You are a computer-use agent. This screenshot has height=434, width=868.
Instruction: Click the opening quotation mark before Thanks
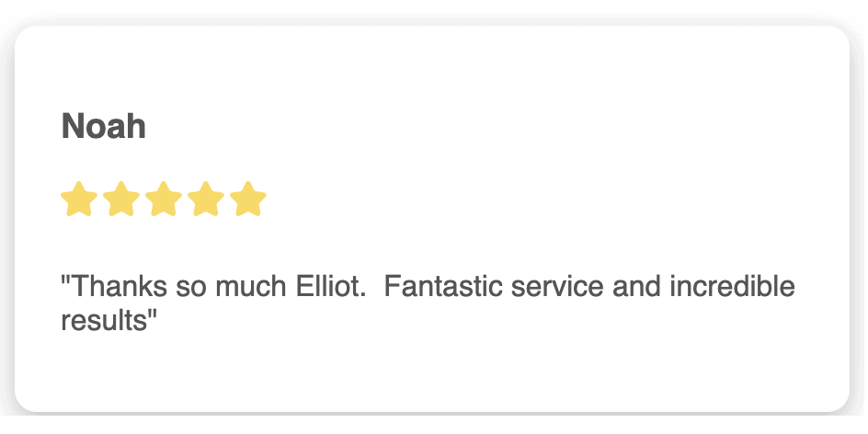pos(66,280)
